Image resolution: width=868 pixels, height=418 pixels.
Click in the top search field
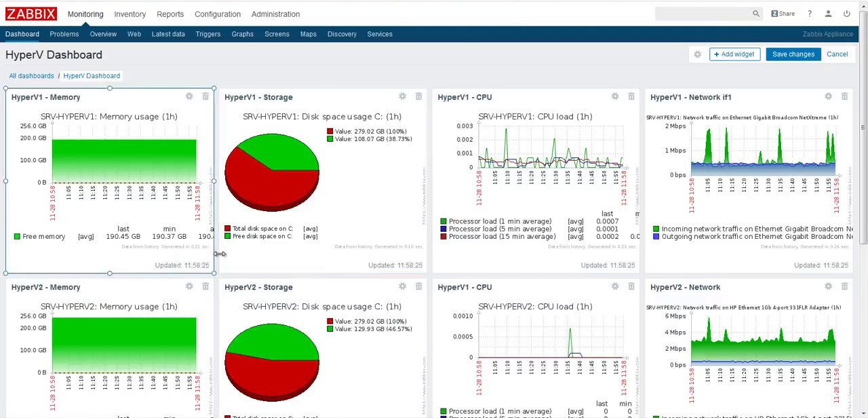(x=703, y=14)
